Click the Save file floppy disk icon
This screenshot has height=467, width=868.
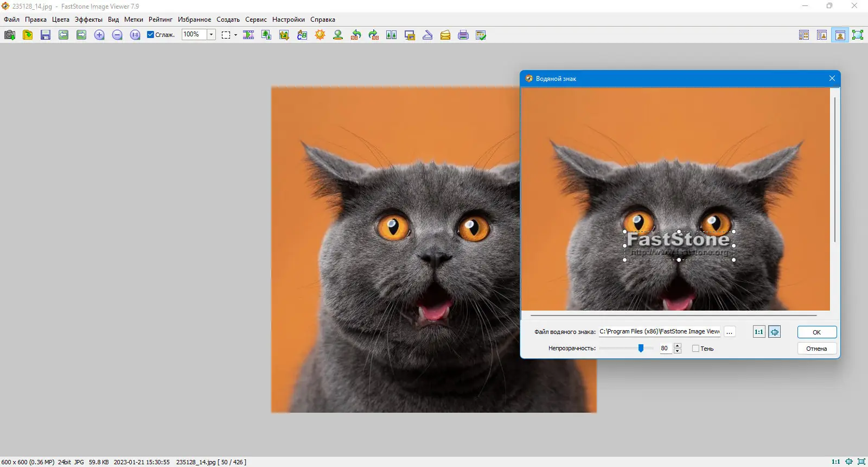pyautogui.click(x=46, y=35)
